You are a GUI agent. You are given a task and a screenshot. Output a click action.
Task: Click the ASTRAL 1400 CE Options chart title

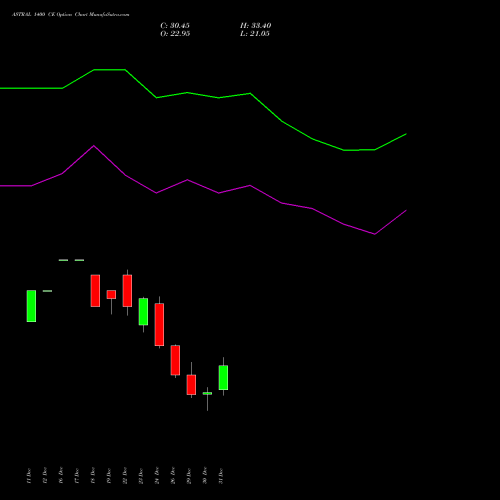[x=70, y=15]
